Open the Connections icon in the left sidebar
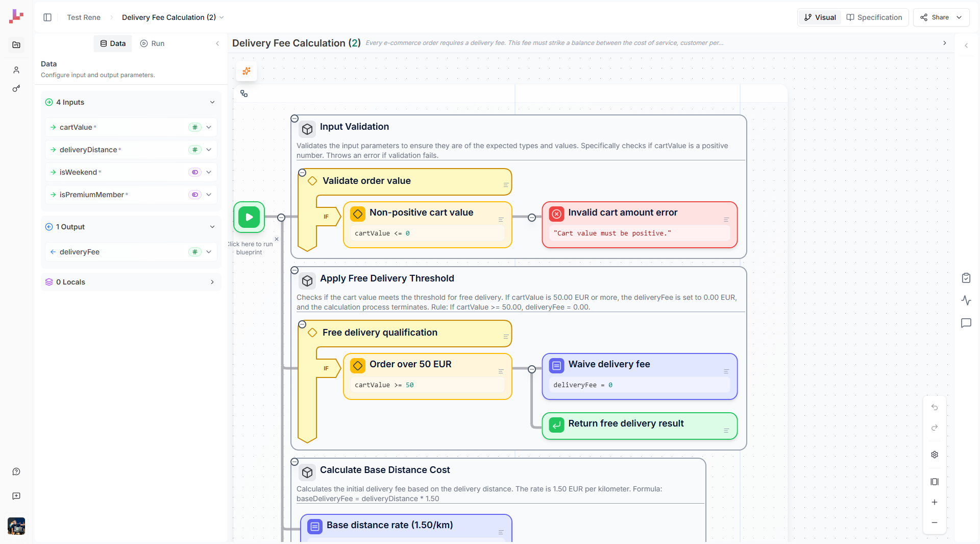The width and height of the screenshot is (980, 544). pos(16,88)
